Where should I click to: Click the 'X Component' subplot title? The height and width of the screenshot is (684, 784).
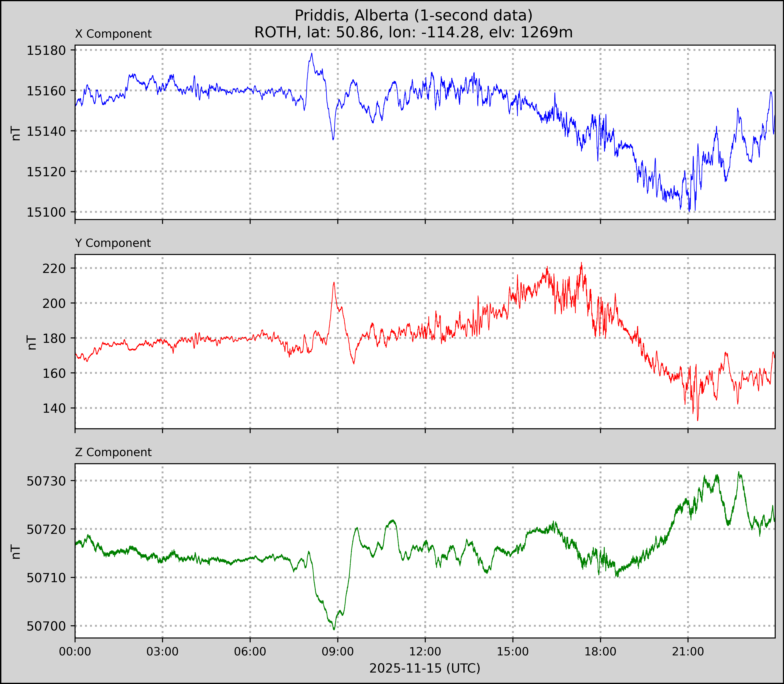click(x=113, y=34)
